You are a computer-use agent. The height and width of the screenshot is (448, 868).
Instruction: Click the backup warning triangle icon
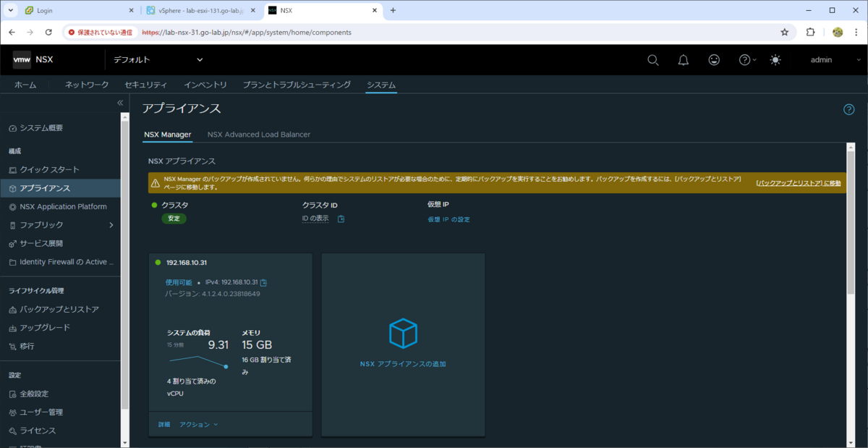156,183
